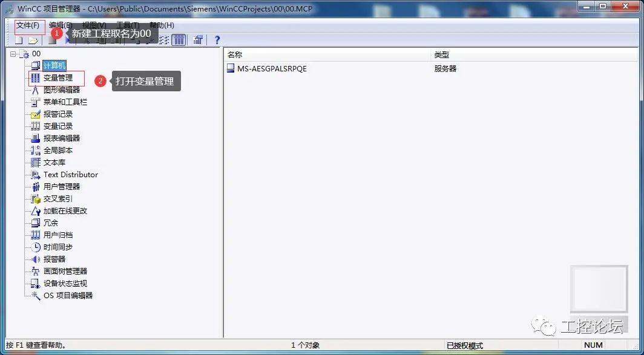The height and width of the screenshot is (355, 644).
Task: Select the 用户管理器 people icon
Action: tap(36, 187)
